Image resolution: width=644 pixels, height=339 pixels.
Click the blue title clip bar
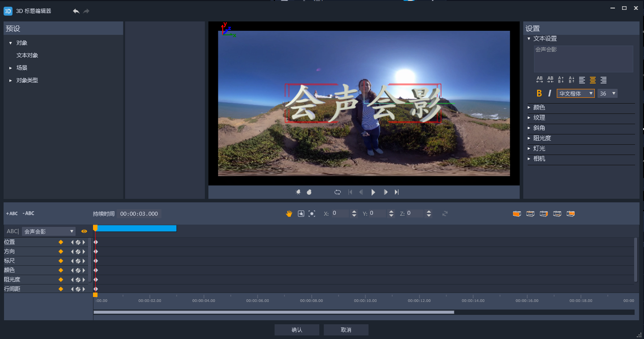pos(137,228)
